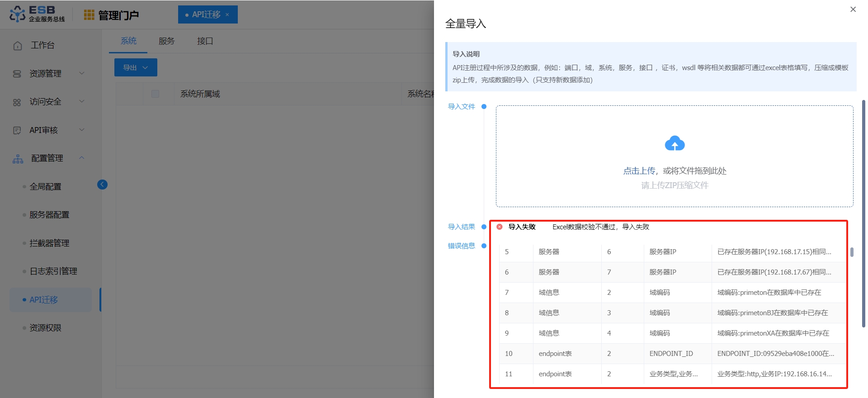Click the 访问安全 sidebar icon
The image size is (868, 398).
pos(17,102)
